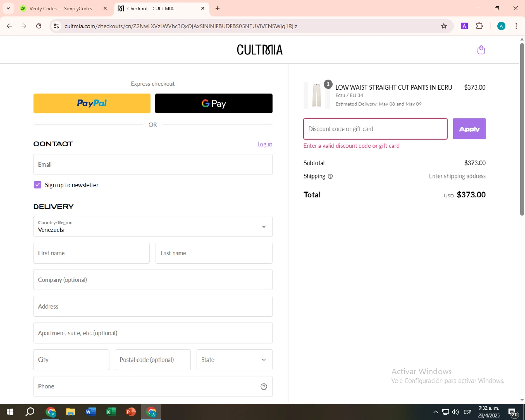The width and height of the screenshot is (525, 420).
Task: Click the Apartment, suite field
Action: pos(153,333)
